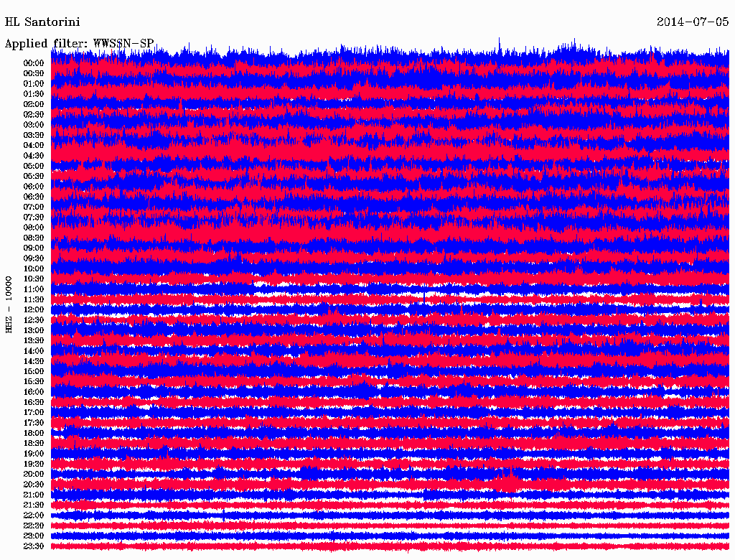Screen dimensions: 735x560
Task: Select the 19:00 time label
Action: (x=34, y=454)
